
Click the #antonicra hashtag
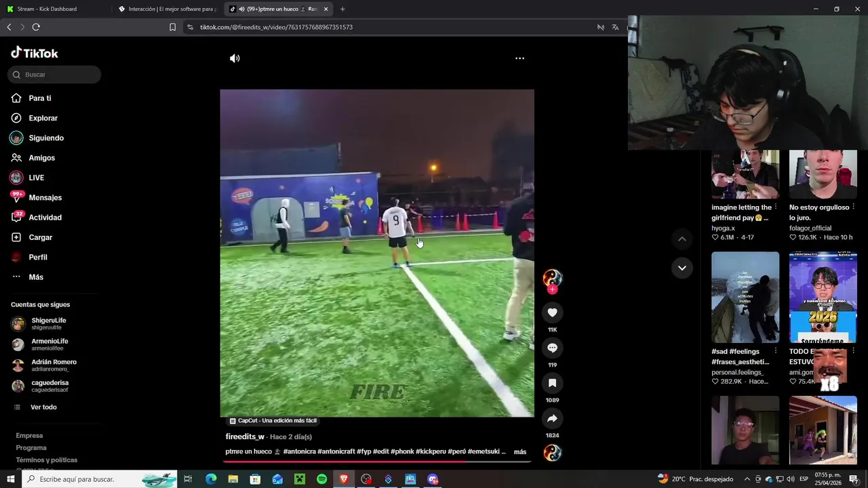click(x=299, y=451)
